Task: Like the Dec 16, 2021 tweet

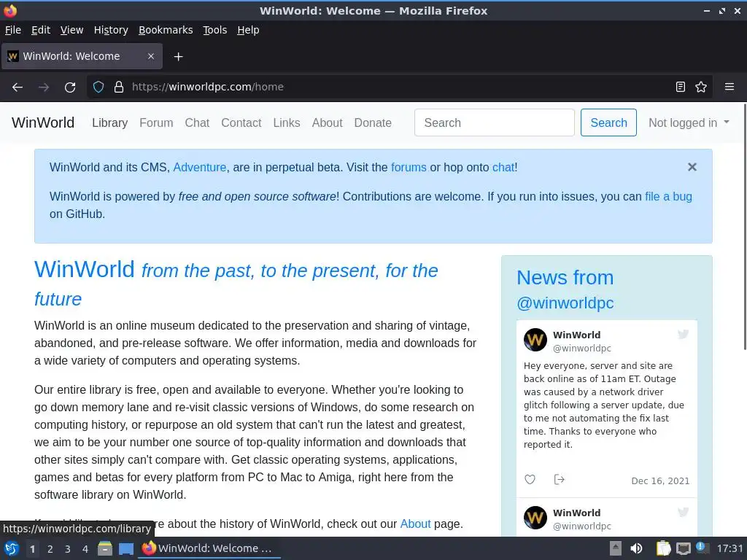Action: point(530,480)
